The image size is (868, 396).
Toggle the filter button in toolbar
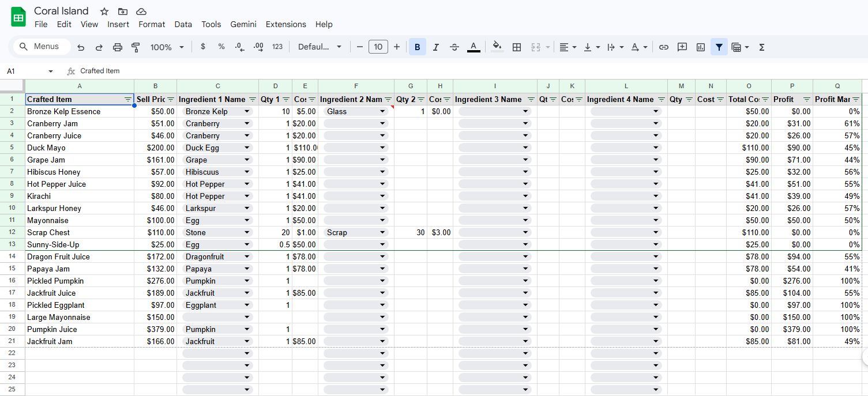point(719,47)
